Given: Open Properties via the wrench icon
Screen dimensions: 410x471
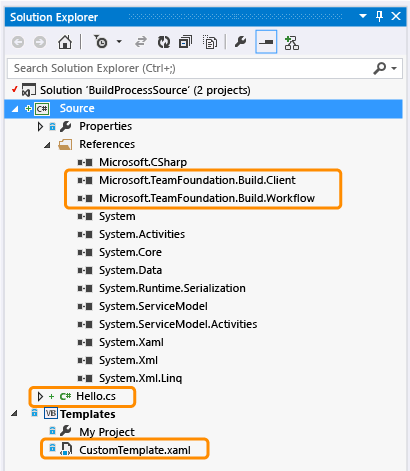Looking at the screenshot, I should (240, 42).
